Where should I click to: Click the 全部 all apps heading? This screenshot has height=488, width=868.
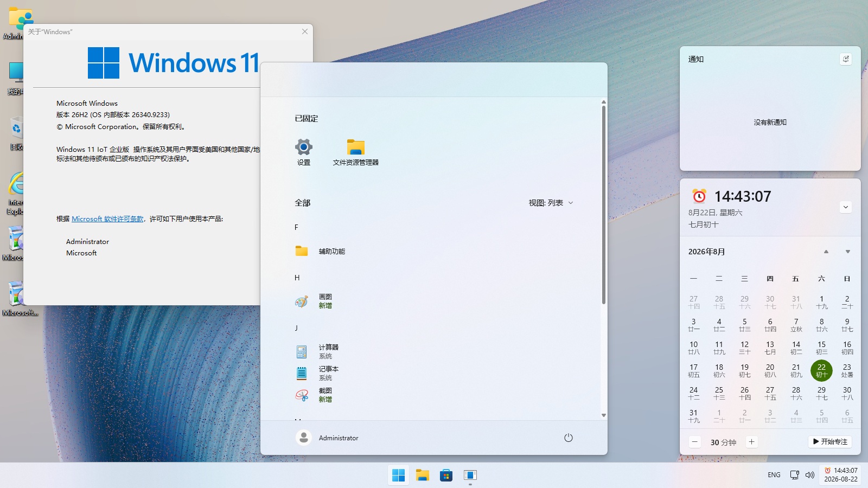click(303, 203)
